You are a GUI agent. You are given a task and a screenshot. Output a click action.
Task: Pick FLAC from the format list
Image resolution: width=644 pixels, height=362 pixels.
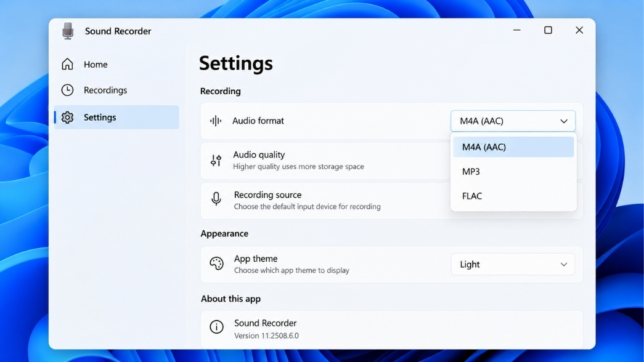click(x=513, y=196)
